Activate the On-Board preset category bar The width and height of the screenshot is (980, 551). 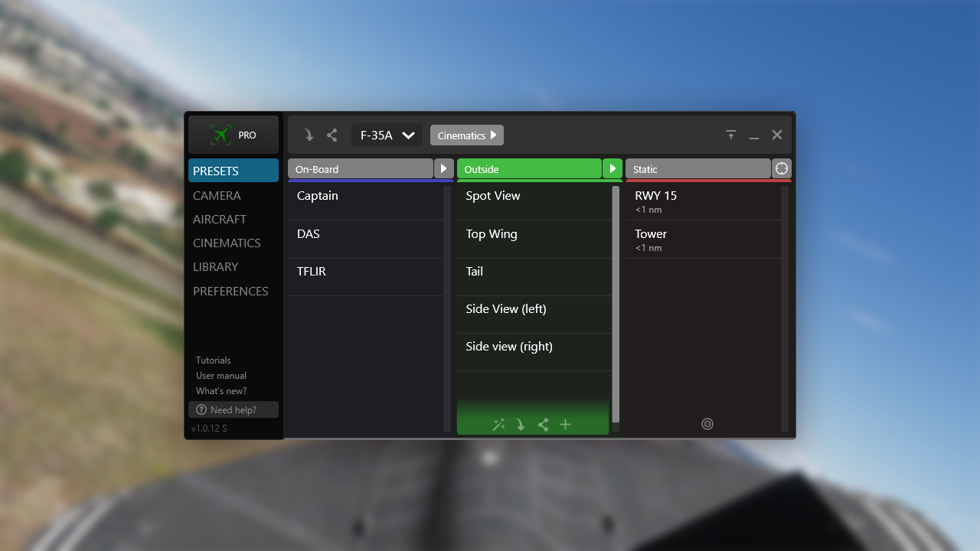pos(360,168)
